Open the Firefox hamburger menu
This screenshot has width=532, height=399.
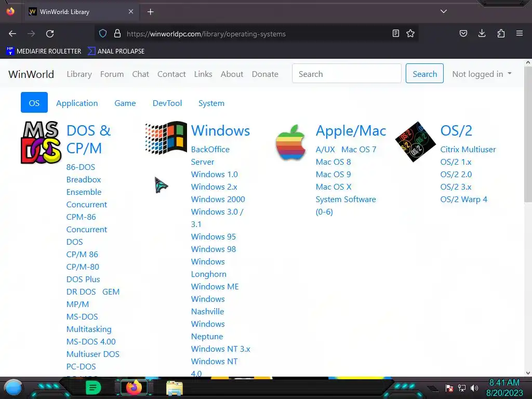pyautogui.click(x=520, y=33)
